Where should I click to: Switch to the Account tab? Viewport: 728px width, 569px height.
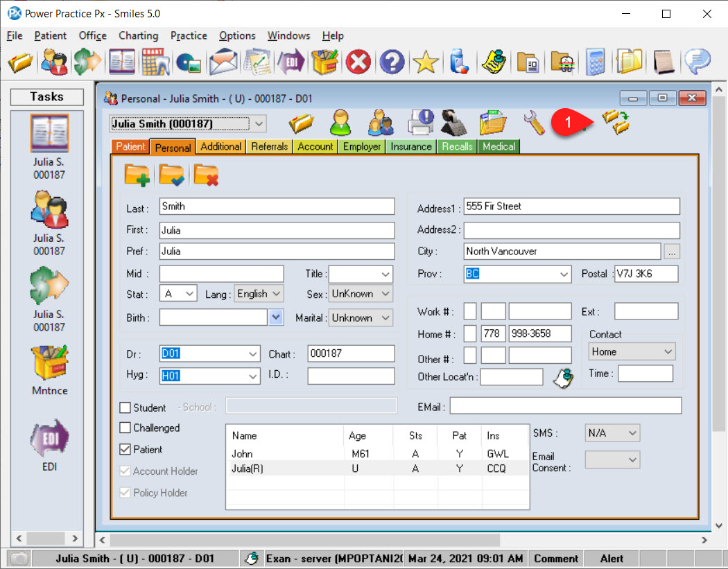click(x=315, y=147)
